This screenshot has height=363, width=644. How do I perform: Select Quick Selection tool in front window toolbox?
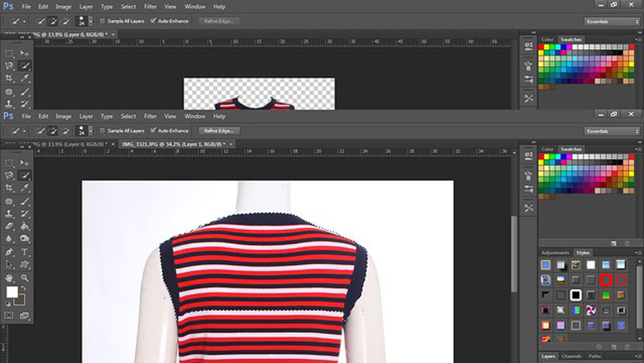coord(25,176)
